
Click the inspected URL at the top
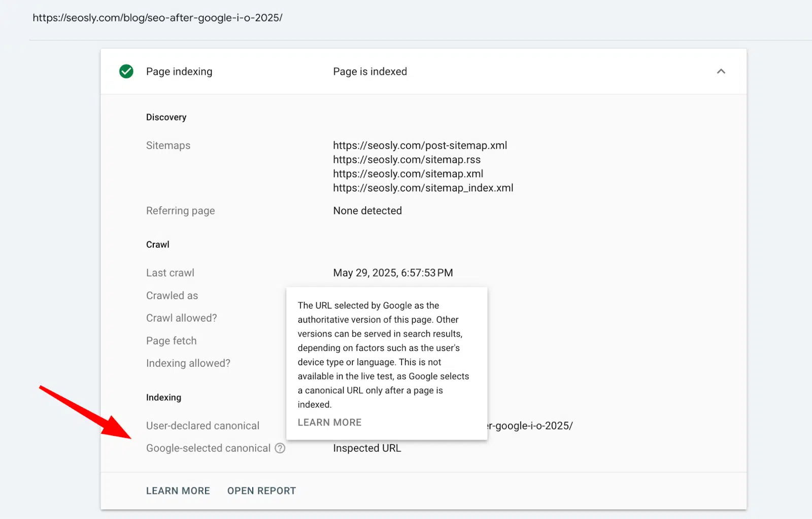pyautogui.click(x=157, y=18)
